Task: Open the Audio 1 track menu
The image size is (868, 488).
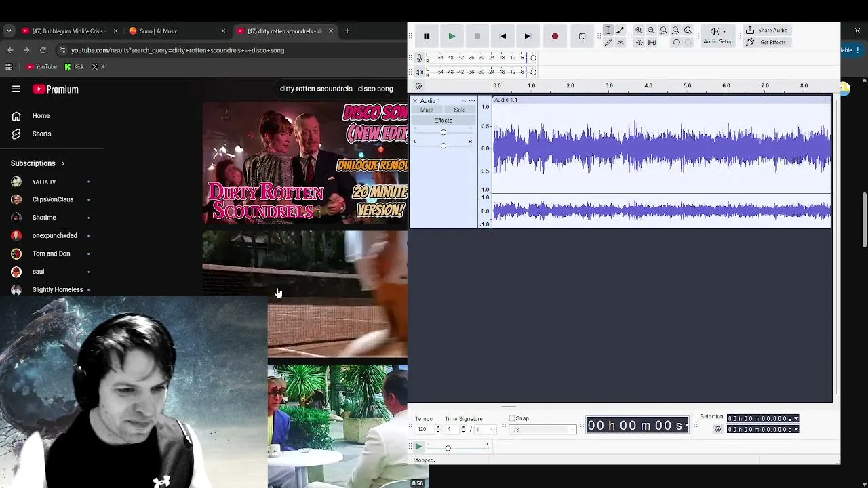Action: point(472,101)
